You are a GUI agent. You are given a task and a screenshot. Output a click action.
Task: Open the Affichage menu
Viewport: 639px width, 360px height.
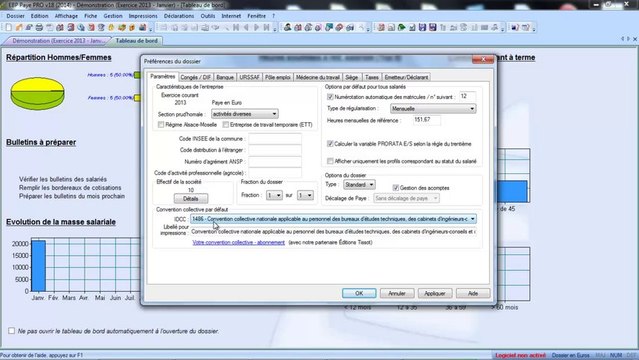click(66, 16)
